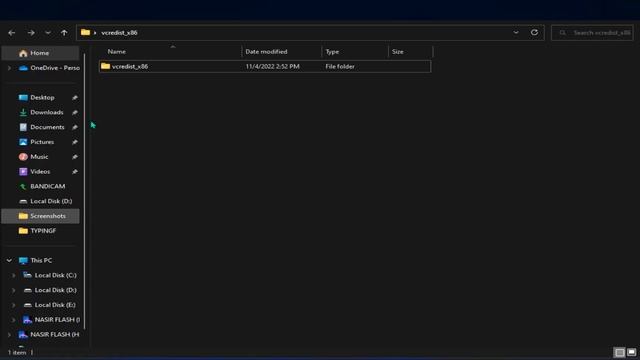
Task: Open the BANDICAM folder shortcut
Action: pos(42,187)
